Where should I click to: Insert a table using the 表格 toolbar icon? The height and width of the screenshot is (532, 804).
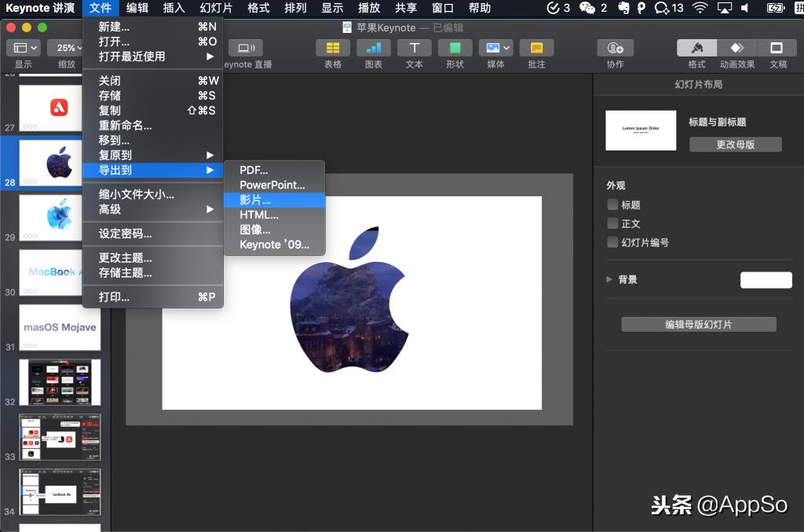pyautogui.click(x=331, y=49)
